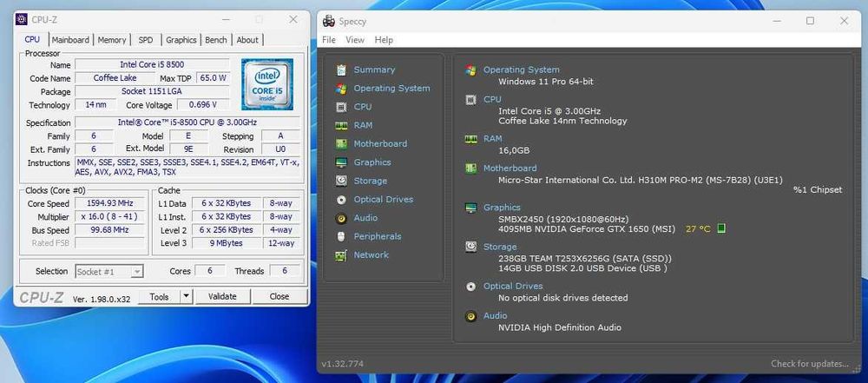
Task: Click the memory icon beside RAM summary heading
Action: (471, 139)
